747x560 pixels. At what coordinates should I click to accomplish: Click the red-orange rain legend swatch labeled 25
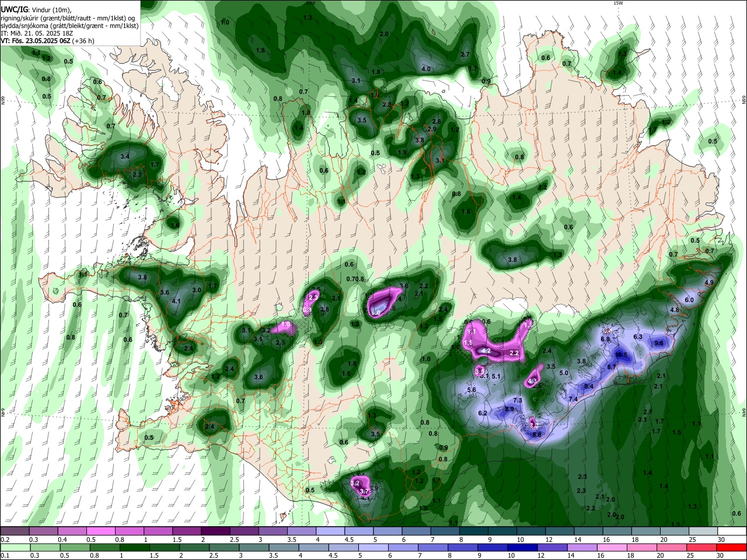pos(702,548)
